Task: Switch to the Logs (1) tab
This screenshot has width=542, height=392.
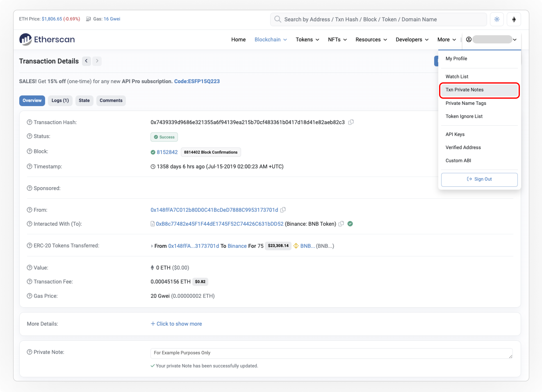Action: tap(60, 101)
